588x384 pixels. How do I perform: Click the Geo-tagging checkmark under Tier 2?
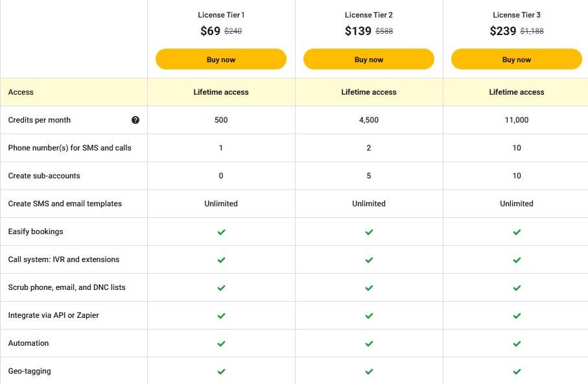[x=369, y=371]
